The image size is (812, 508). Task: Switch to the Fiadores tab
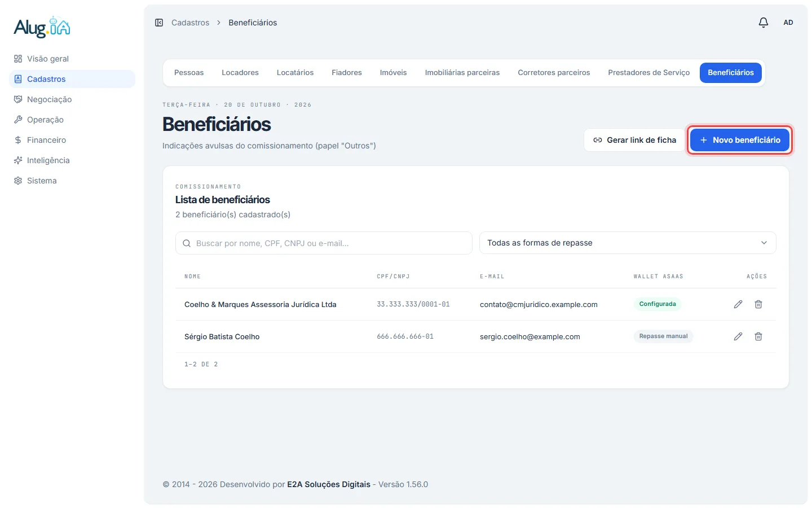(347, 73)
